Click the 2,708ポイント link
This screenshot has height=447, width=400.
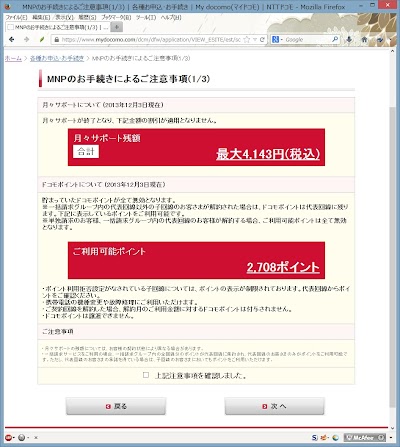[283, 267]
